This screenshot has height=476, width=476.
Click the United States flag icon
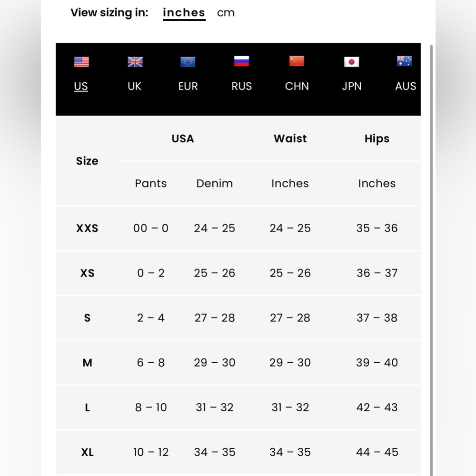point(81,62)
